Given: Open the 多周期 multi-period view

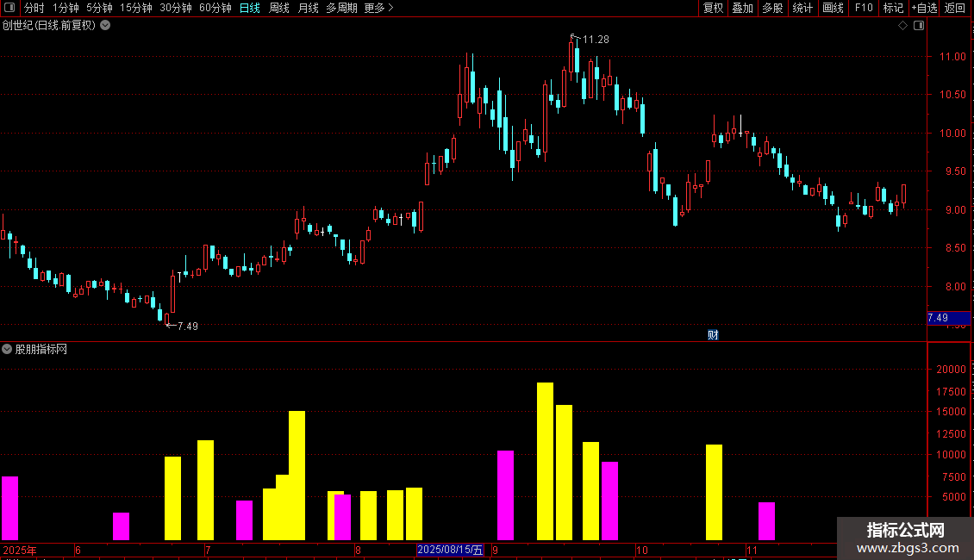Looking at the screenshot, I should (341, 8).
